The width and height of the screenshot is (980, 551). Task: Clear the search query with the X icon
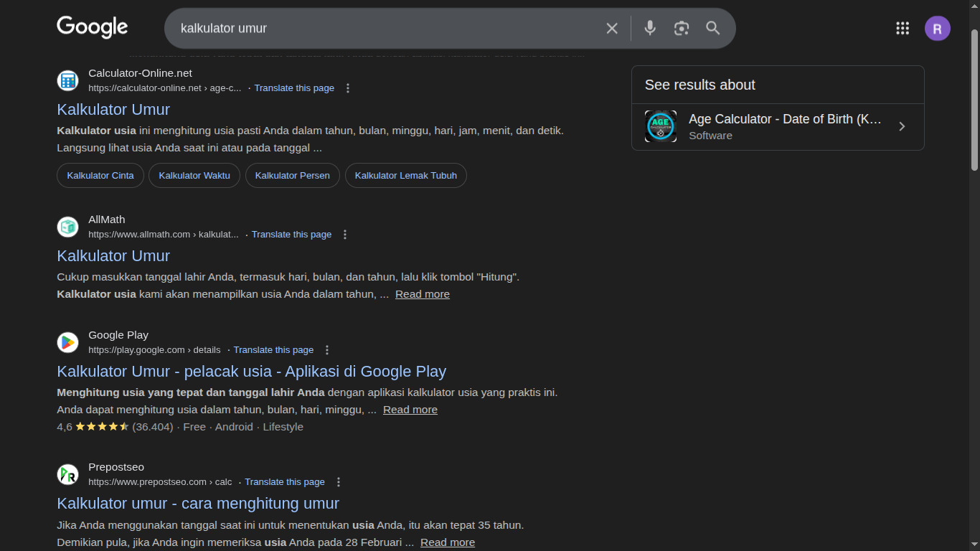pos(612,28)
